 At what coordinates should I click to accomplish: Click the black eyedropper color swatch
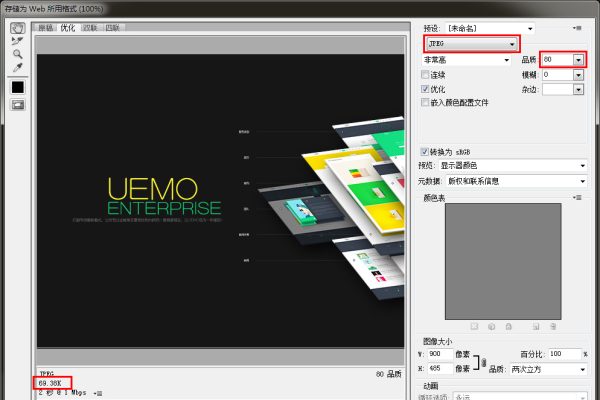(x=17, y=88)
